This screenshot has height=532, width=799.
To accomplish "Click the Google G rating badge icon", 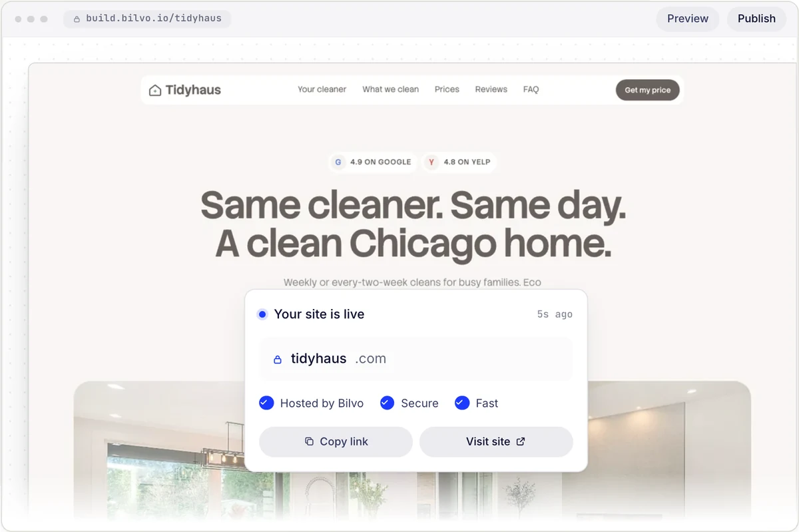I will point(338,162).
